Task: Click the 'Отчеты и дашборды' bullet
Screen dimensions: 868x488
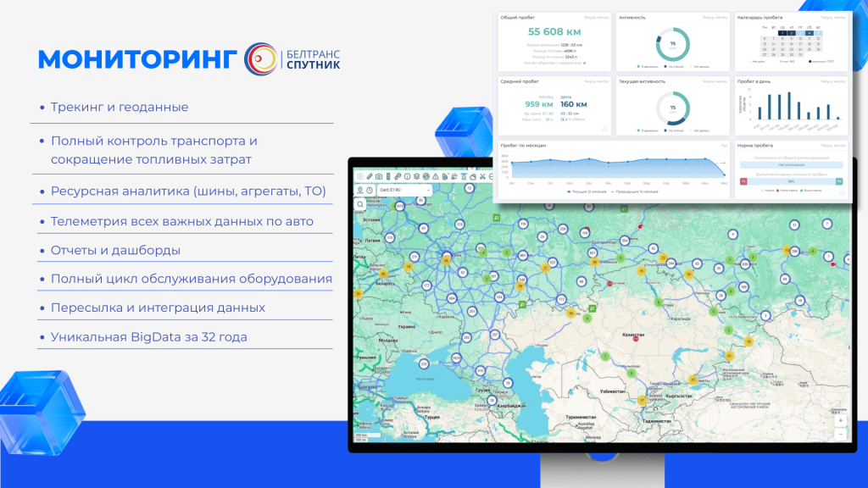Action: [x=115, y=250]
